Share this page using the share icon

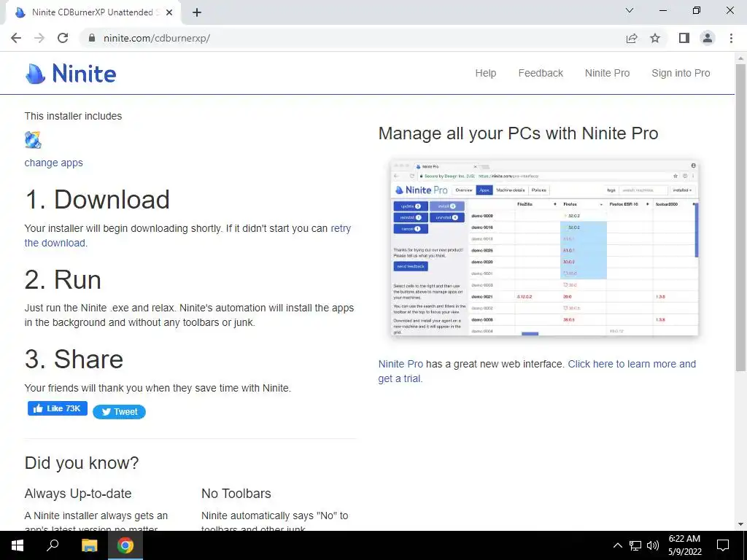[x=632, y=38]
